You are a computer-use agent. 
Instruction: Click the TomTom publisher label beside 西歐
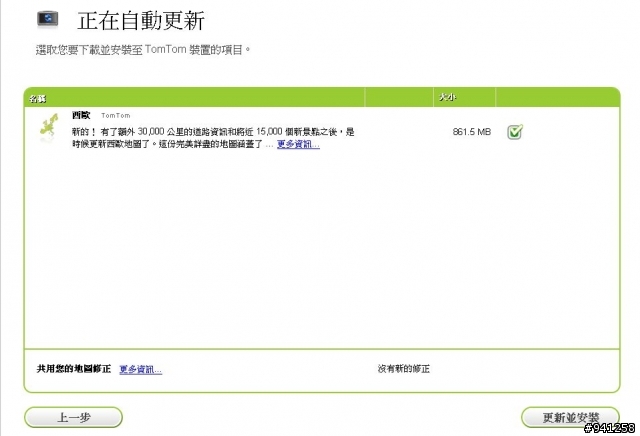[116, 116]
